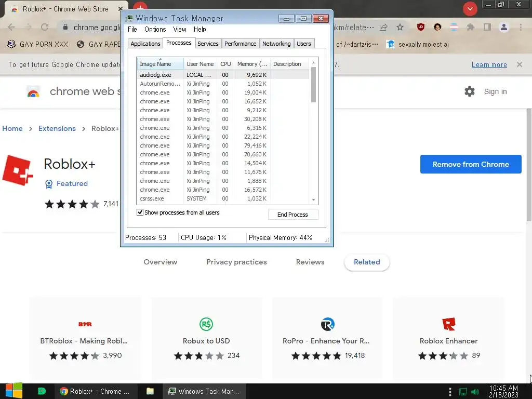Open Task Manager View menu

click(x=180, y=29)
